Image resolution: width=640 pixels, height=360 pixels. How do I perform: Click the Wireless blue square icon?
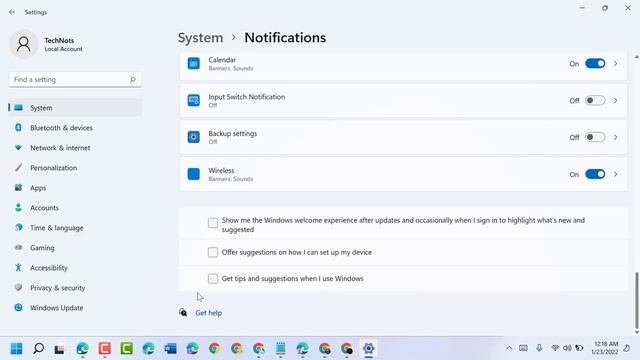point(193,174)
